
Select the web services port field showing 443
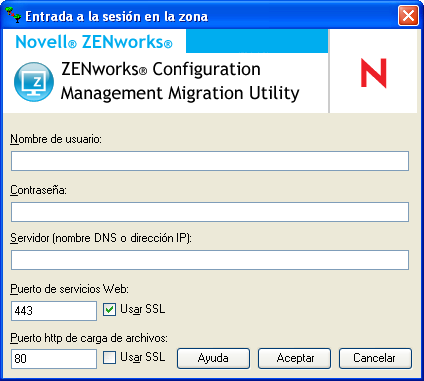click(54, 311)
